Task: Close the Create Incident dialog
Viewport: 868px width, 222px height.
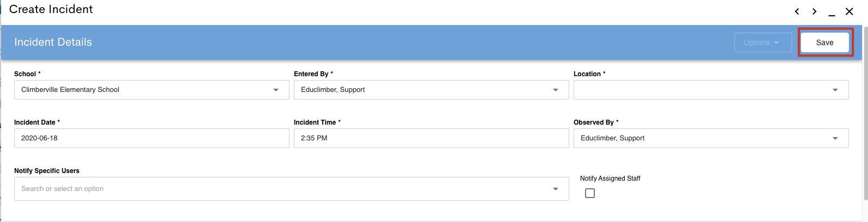Action: click(x=849, y=11)
